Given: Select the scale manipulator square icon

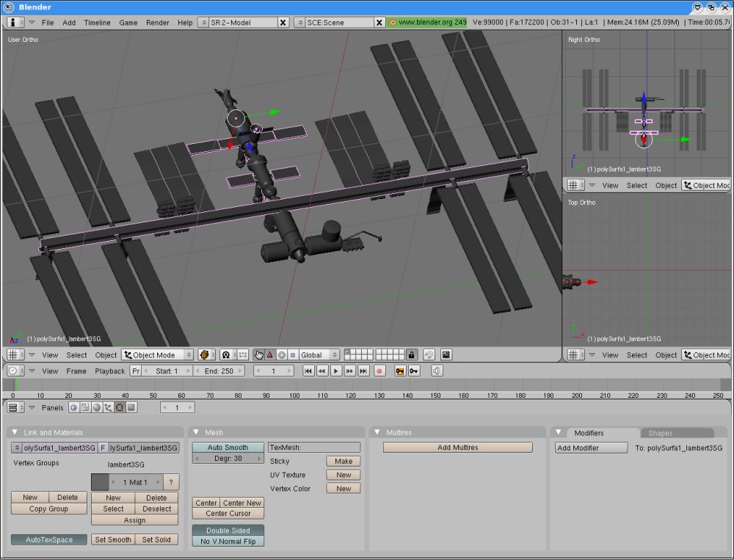Looking at the screenshot, I should [293, 355].
